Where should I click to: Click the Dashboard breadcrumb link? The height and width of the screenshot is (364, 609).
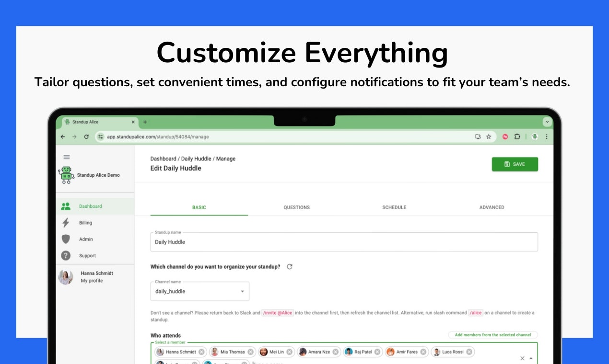pyautogui.click(x=164, y=159)
